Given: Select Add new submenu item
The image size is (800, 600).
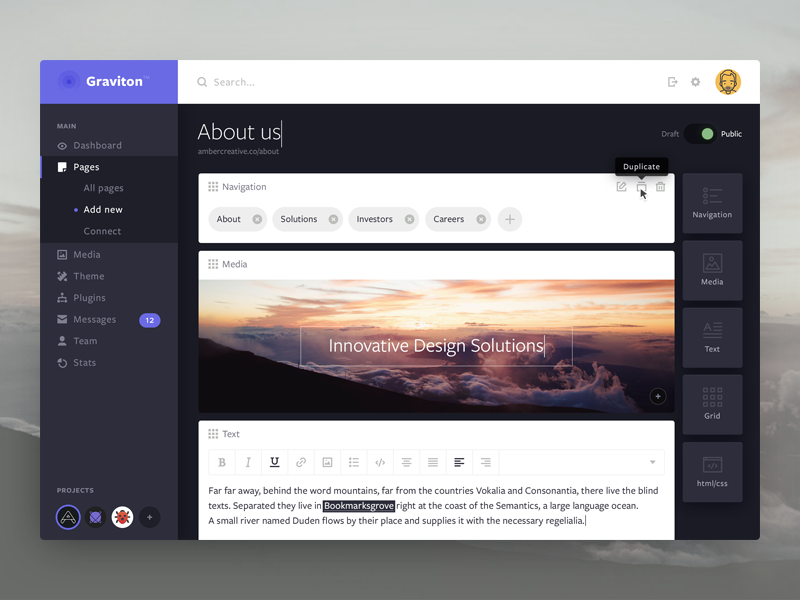Looking at the screenshot, I should (x=103, y=210).
